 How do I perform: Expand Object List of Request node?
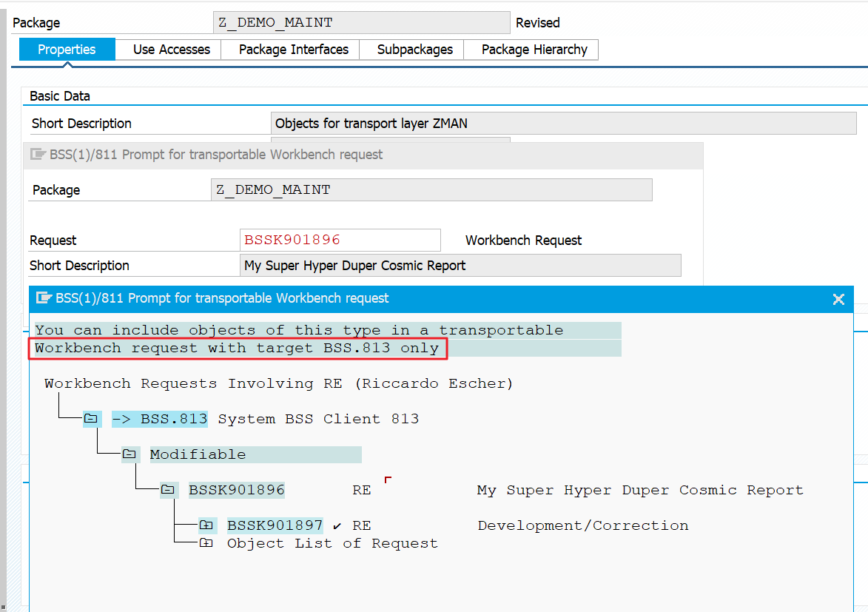point(206,543)
